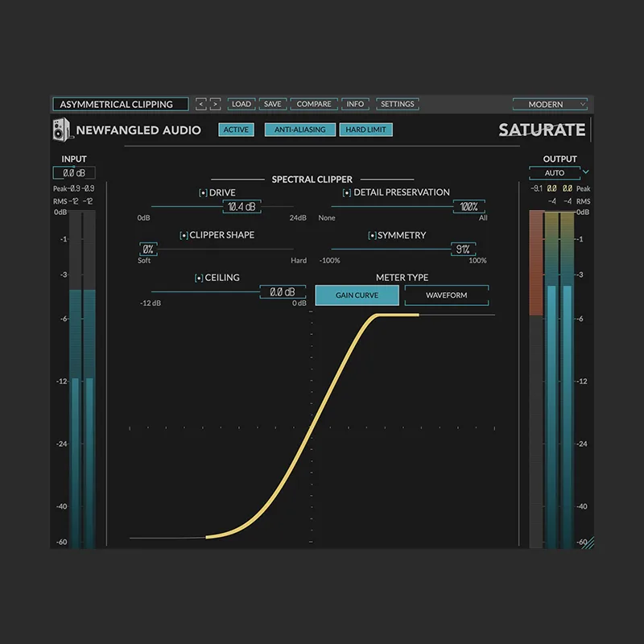Click the output -9.1 gain reduction readout
644x644 pixels.
(x=536, y=189)
